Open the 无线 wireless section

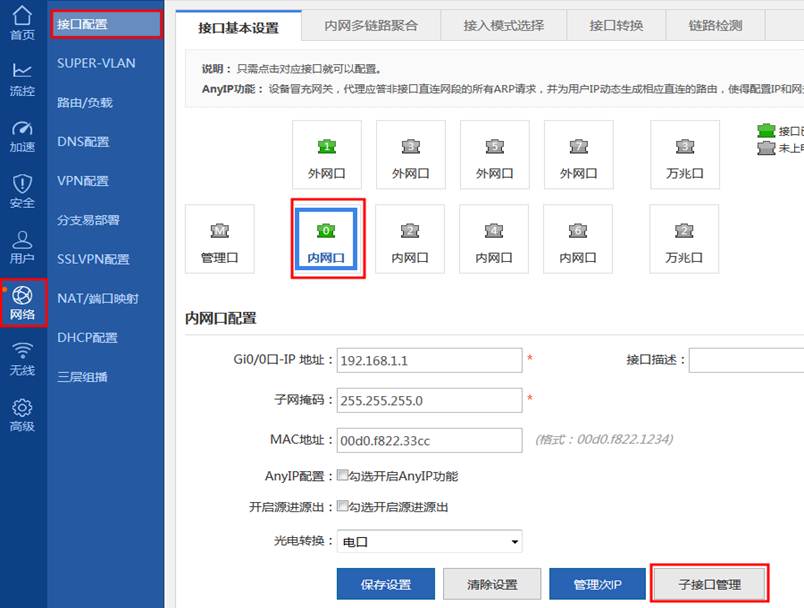coord(22,360)
